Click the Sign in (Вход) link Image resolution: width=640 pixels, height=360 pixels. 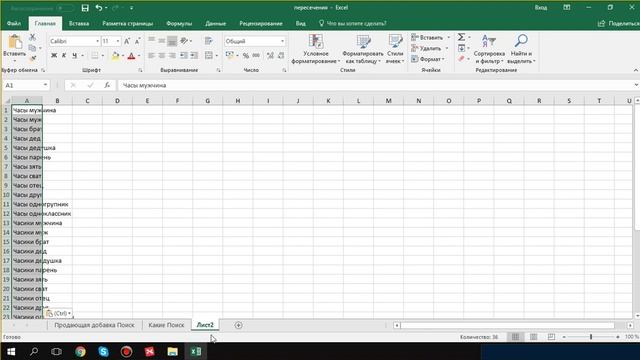541,8
